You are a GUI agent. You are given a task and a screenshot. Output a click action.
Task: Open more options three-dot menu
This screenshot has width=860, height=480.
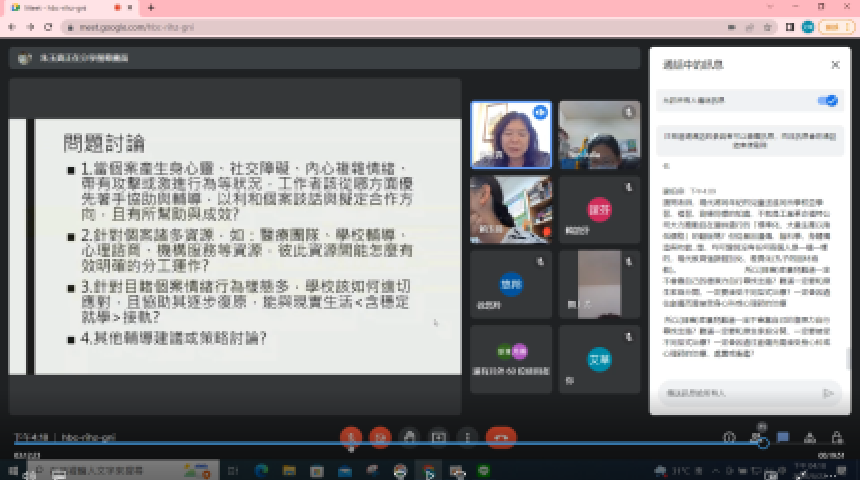[x=467, y=437]
